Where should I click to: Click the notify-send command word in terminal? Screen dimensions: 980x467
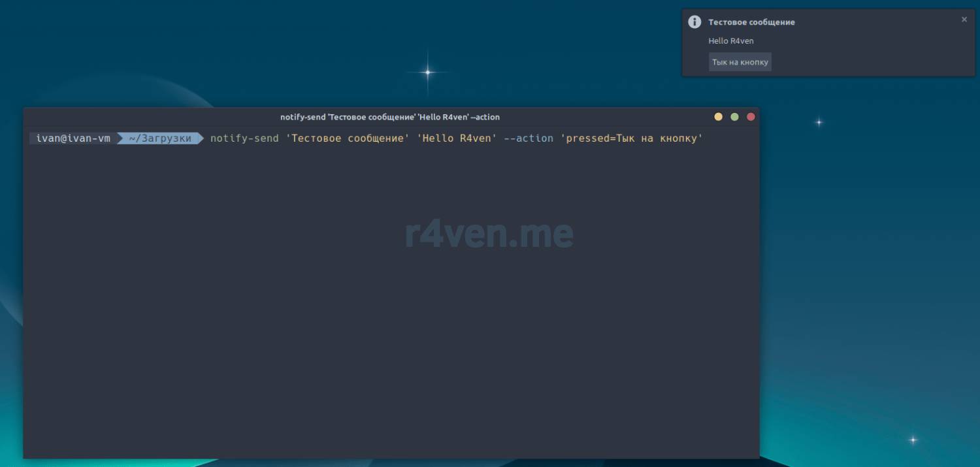coord(244,138)
